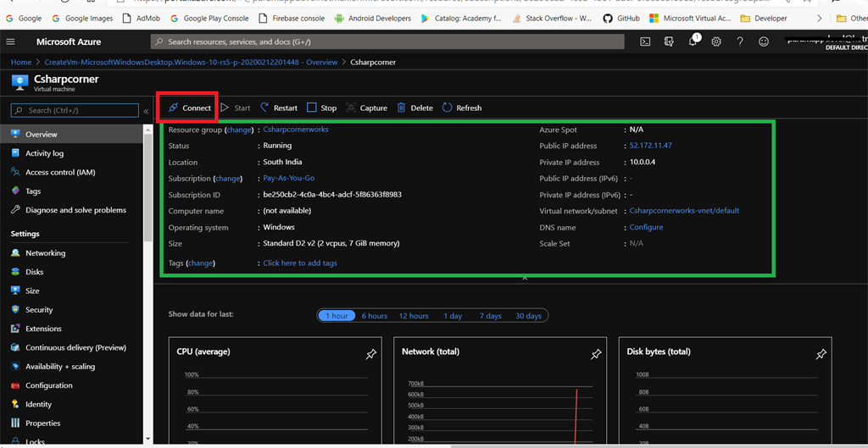Image resolution: width=868 pixels, height=448 pixels.
Task: Open the Firebase console bookmark
Action: click(x=292, y=19)
